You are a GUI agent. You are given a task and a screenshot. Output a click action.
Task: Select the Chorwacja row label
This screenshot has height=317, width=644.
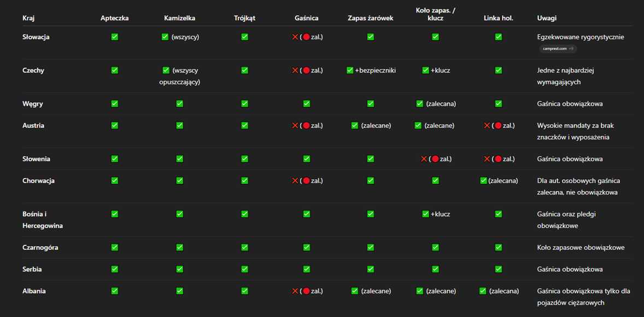point(38,181)
